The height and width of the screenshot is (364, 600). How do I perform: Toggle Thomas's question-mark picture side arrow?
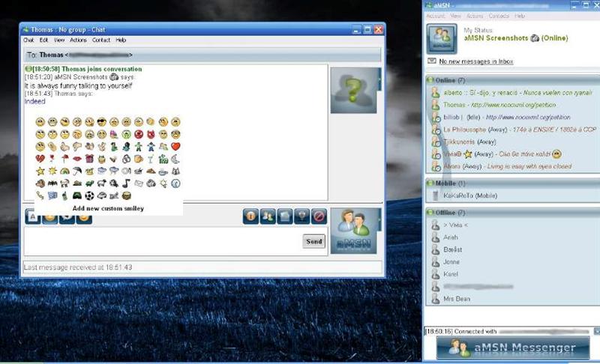(x=379, y=79)
